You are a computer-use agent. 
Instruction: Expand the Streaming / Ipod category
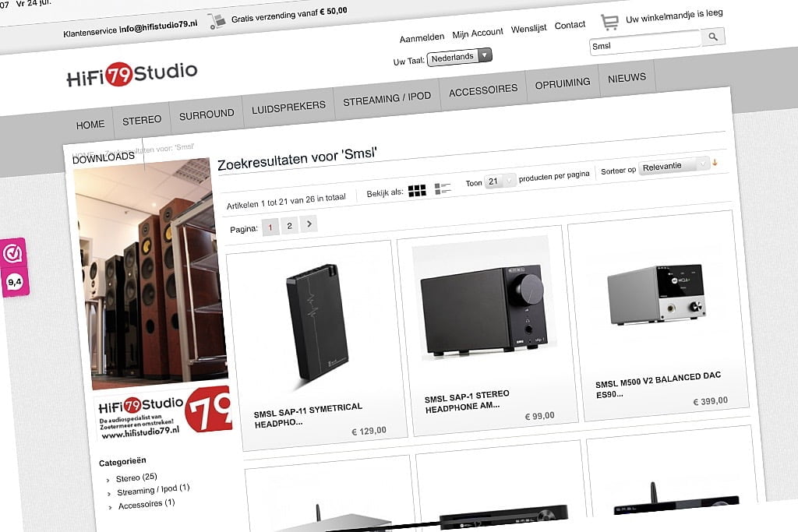tap(154, 490)
